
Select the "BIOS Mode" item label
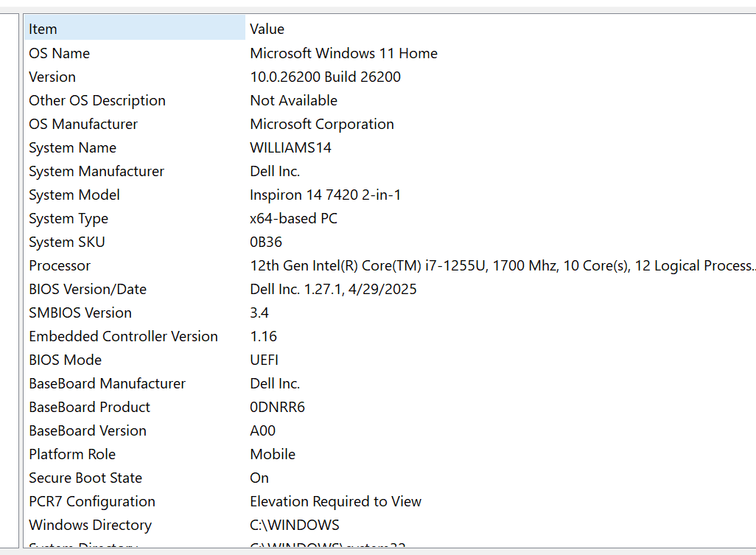click(x=66, y=360)
